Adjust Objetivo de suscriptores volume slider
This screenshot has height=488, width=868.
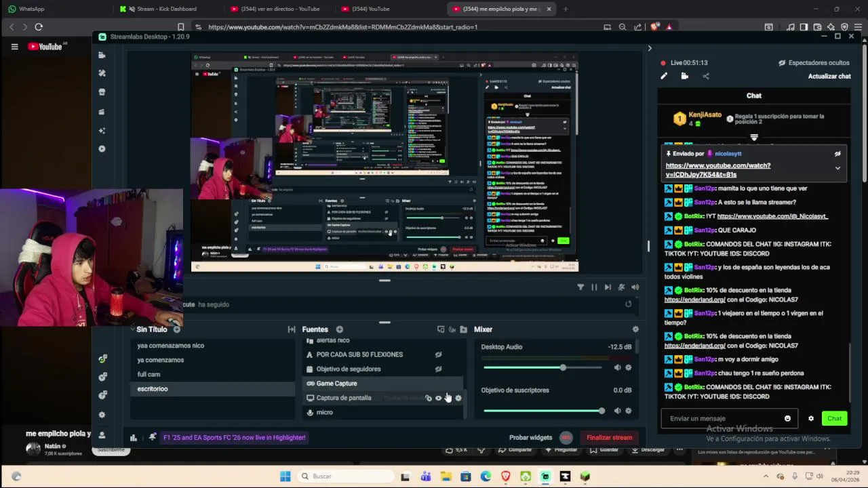(542, 411)
